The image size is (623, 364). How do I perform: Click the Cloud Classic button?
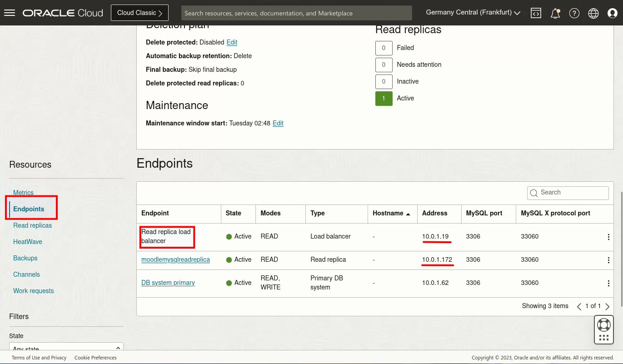pos(140,13)
